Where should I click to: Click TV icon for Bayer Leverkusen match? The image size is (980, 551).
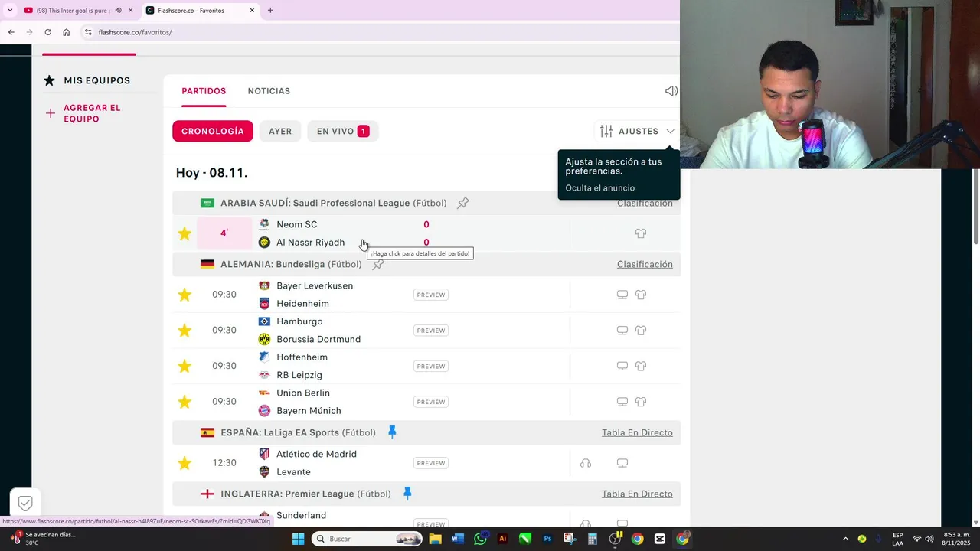coord(622,295)
